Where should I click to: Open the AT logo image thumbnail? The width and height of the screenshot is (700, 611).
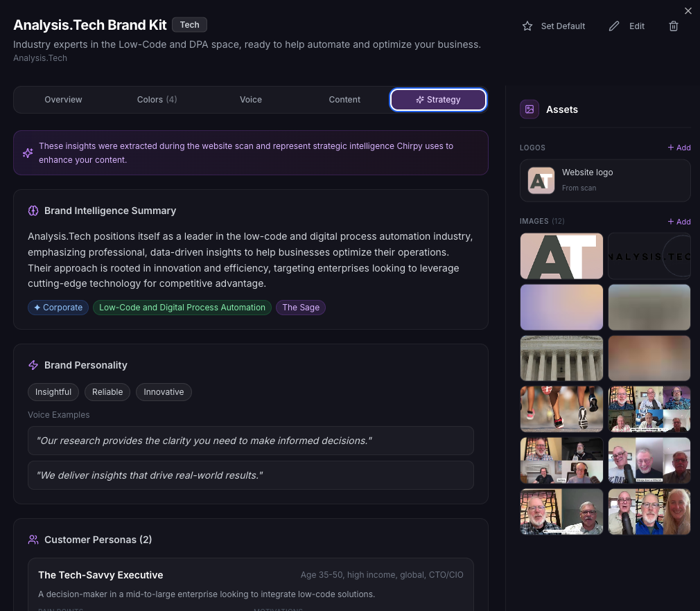561,256
